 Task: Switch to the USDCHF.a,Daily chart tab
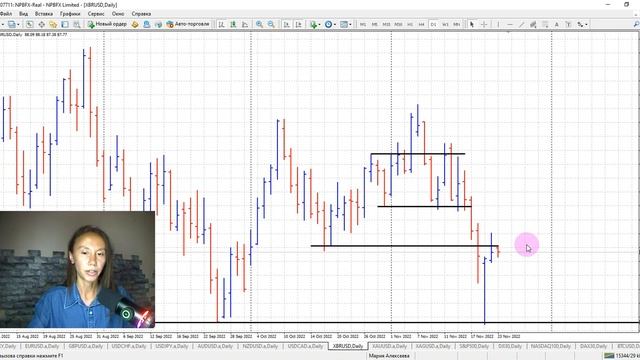(x=128, y=346)
